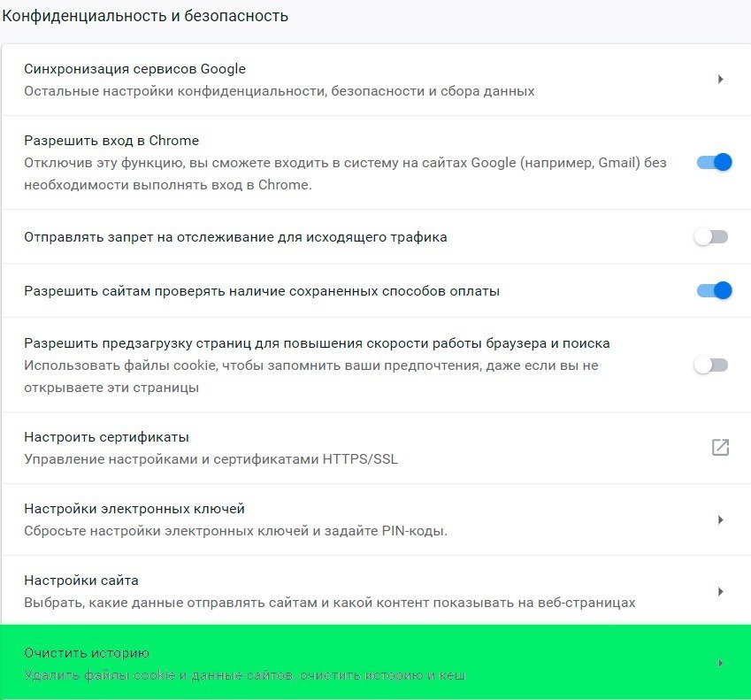Enable "Отправлять запрет на отслеживание" switch
Image resolution: width=751 pixels, height=700 pixels.
pyautogui.click(x=711, y=237)
